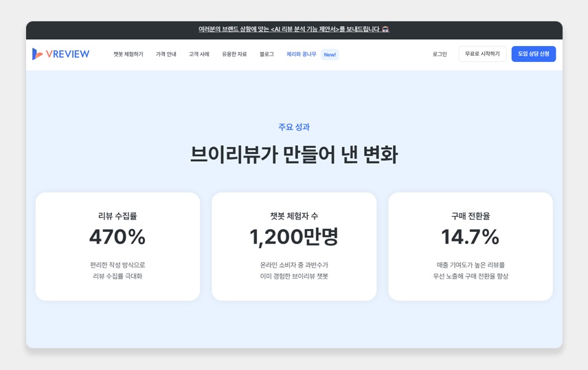
Task: Click the 무료로 시작하기 button
Action: 482,54
